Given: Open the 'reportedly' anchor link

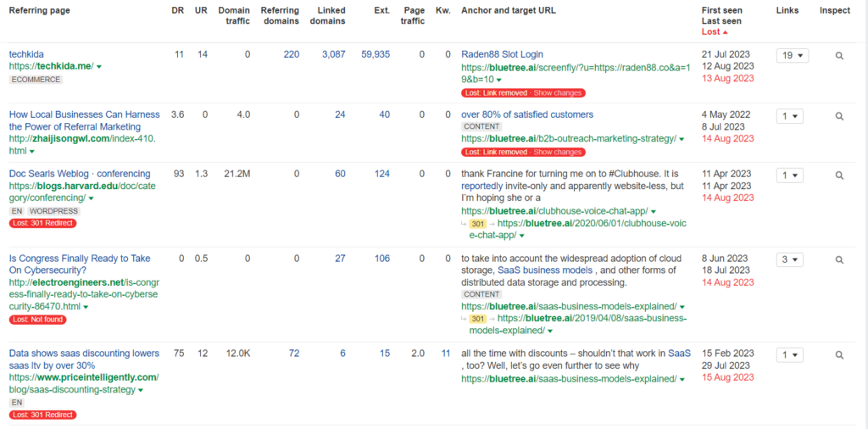Looking at the screenshot, I should tap(482, 186).
